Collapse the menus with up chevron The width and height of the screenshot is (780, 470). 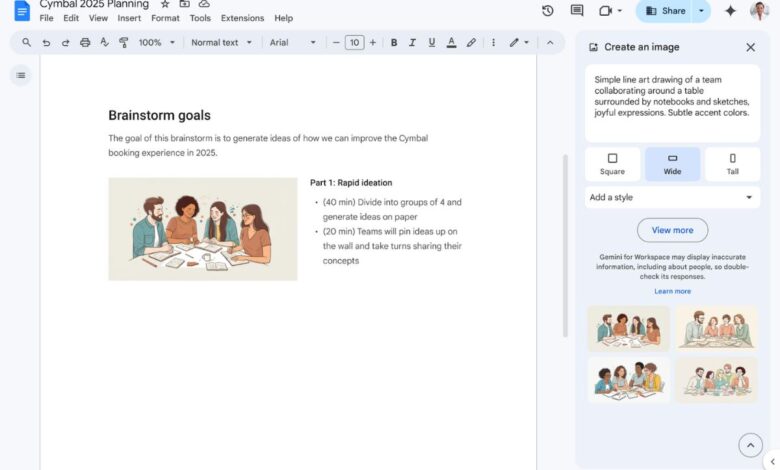click(550, 43)
